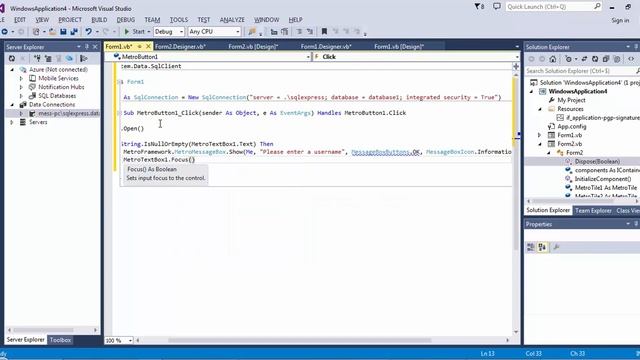
Task: Click the Save All toolbar icon
Action: tap(74, 31)
